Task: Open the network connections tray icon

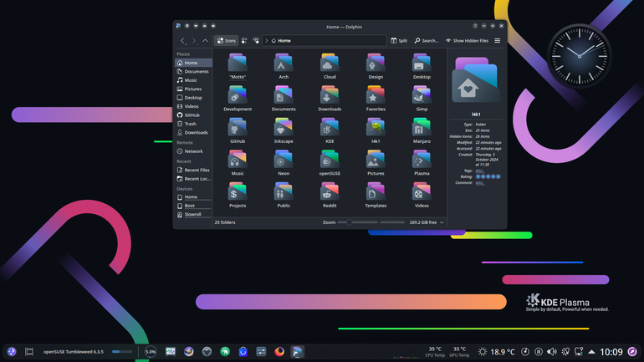Action: tap(579, 352)
